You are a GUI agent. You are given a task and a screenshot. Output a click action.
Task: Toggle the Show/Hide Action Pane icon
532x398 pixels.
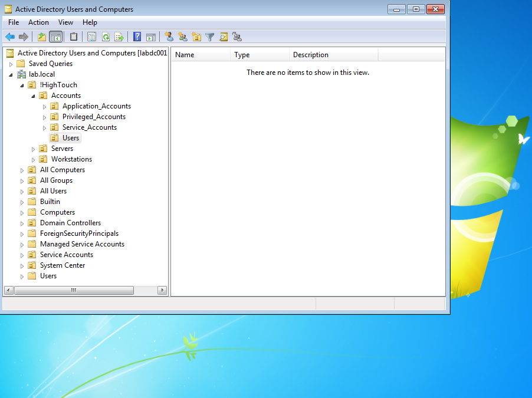pyautogui.click(x=151, y=37)
